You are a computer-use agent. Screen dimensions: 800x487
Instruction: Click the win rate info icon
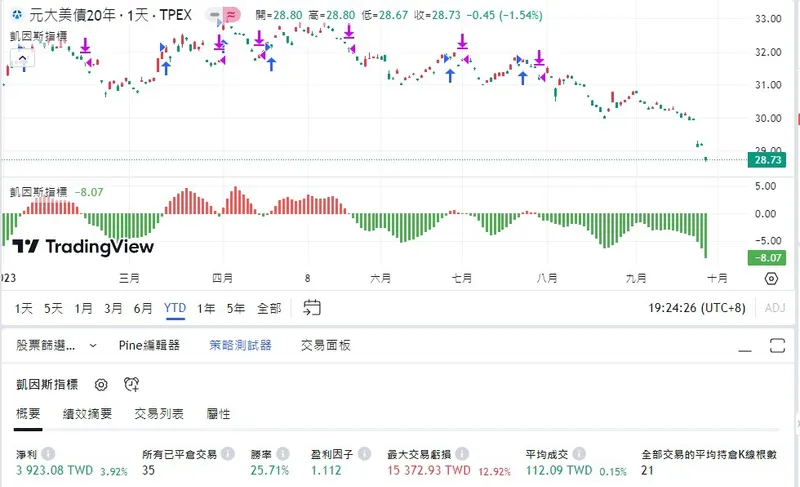(283, 453)
